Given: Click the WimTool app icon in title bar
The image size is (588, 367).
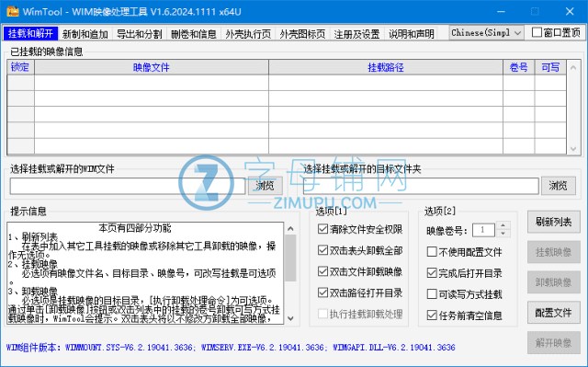Looking at the screenshot, I should point(13,11).
